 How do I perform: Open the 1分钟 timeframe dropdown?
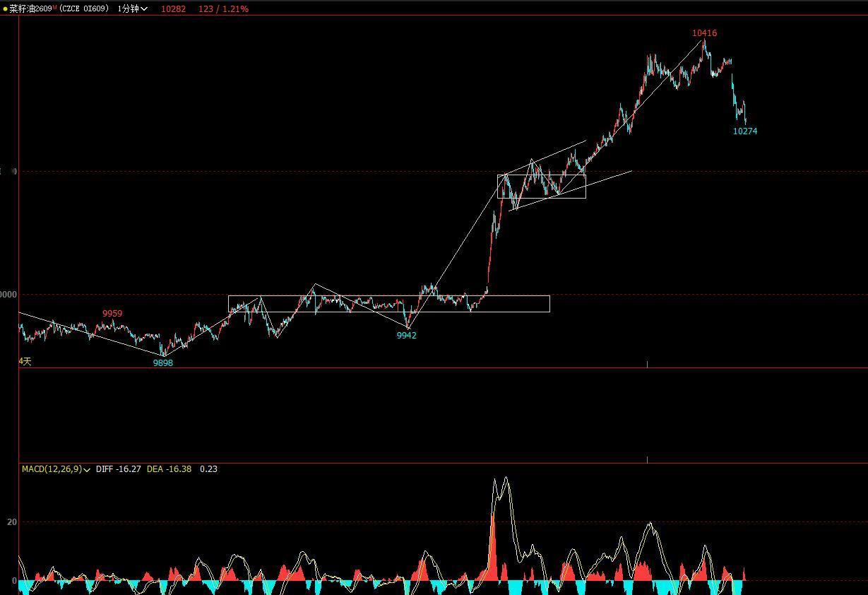coord(133,8)
